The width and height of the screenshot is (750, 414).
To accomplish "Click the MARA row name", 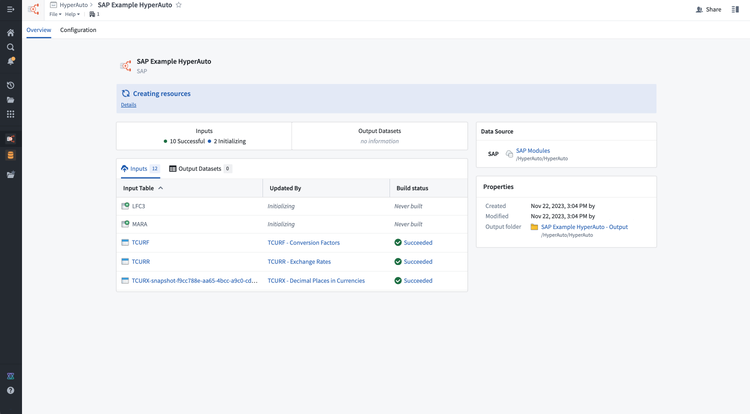I will pyautogui.click(x=139, y=224).
